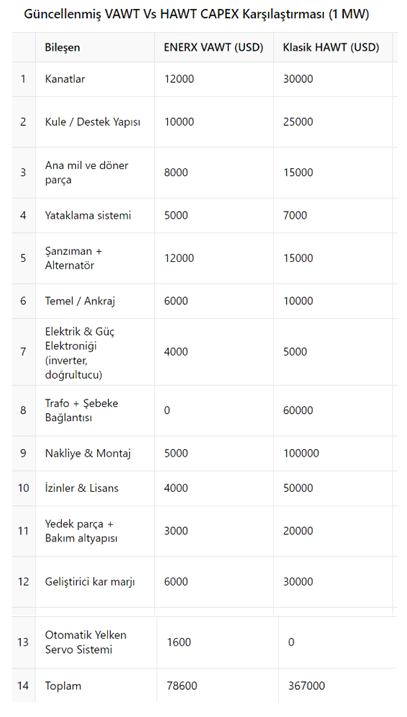Screen dimensions: 407x717
Task: Click the Kanatlar component cell
Action: pyautogui.click(x=95, y=79)
